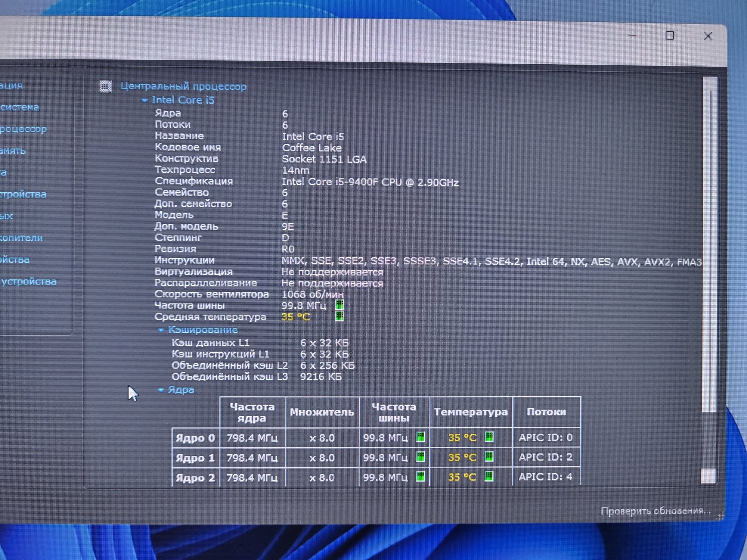Click the '1068 об/мин' fan speed value
Image resolution: width=747 pixels, height=560 pixels.
coord(312,294)
